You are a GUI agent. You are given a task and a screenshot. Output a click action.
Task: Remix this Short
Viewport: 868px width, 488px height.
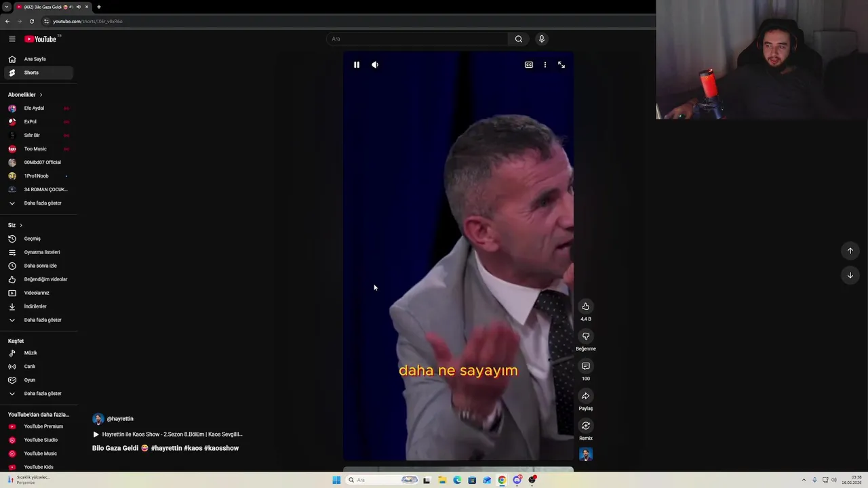(x=586, y=426)
